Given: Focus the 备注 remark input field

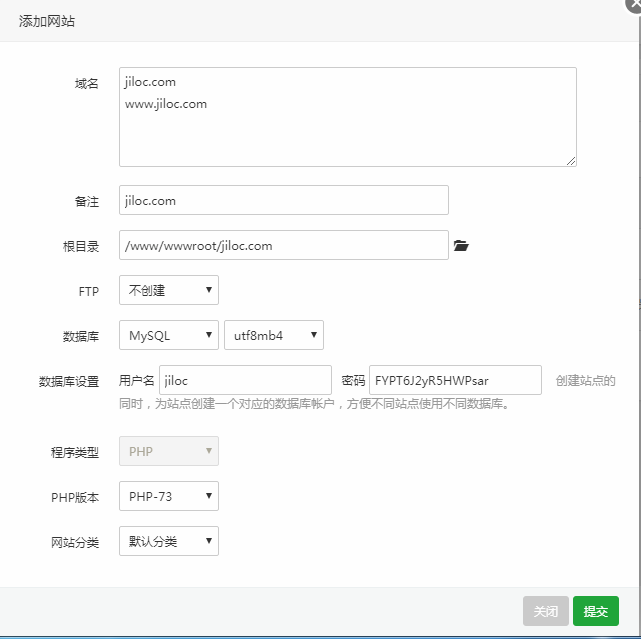Looking at the screenshot, I should [x=284, y=200].
